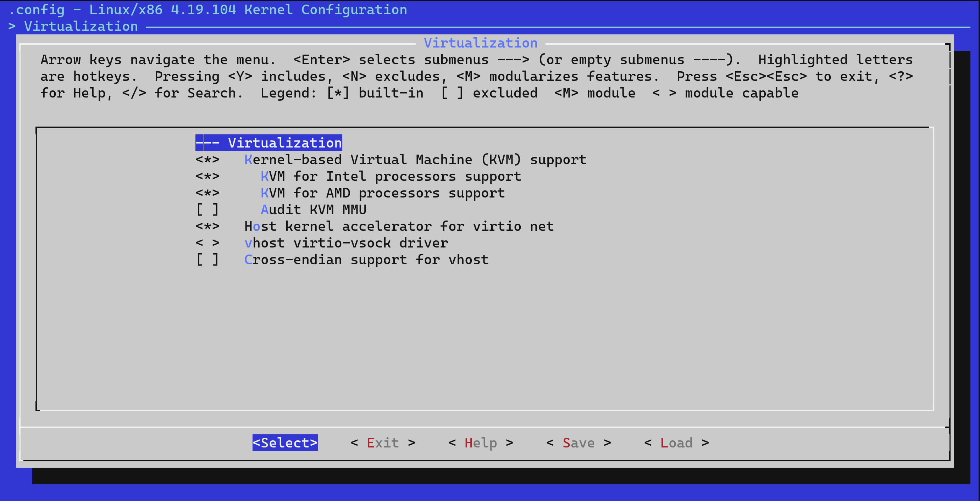Select the 'Audit KVM MMU' entry
Image resolution: width=980 pixels, height=501 pixels.
click(x=314, y=210)
